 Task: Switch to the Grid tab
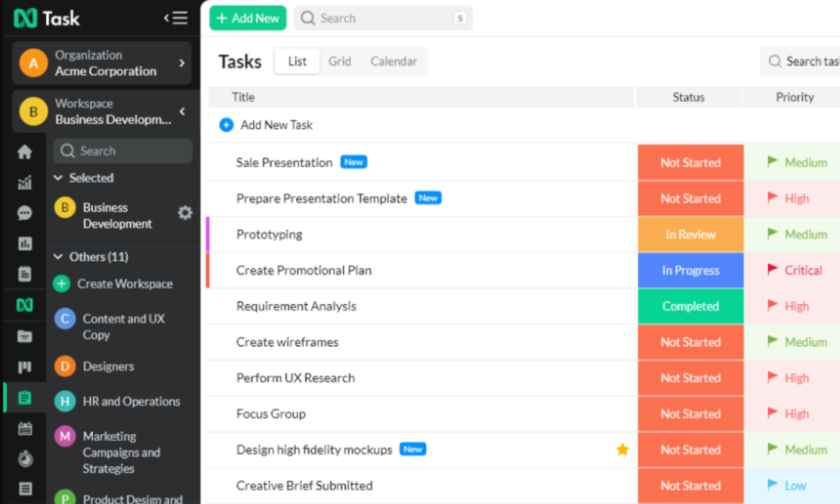click(339, 61)
